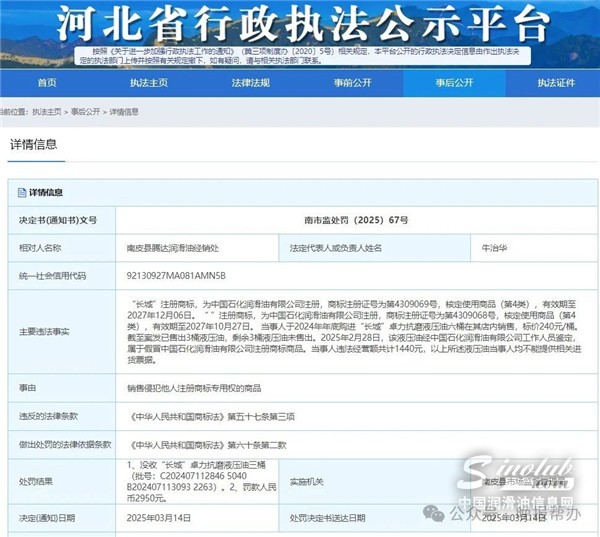Select the document number 南市监处罚（2025）67号

coord(356,220)
